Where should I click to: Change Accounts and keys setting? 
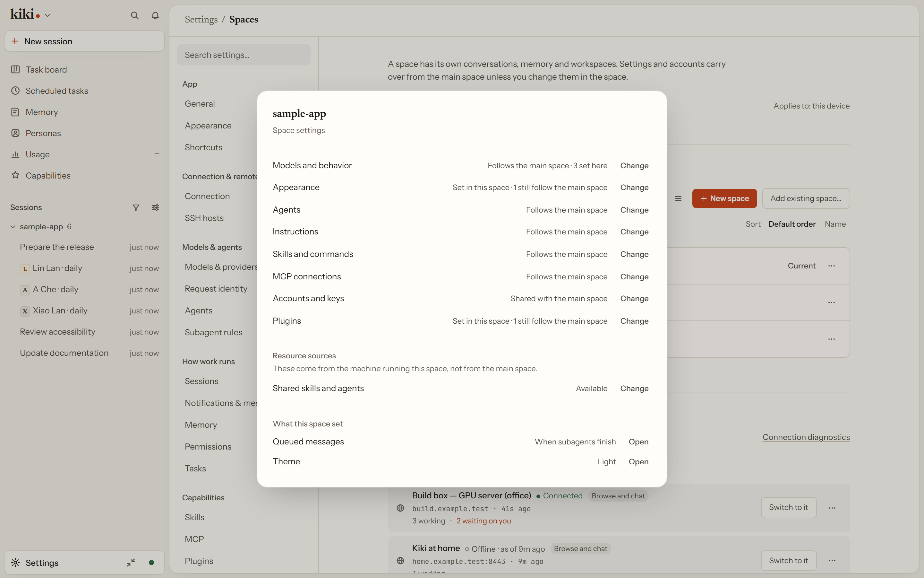point(634,299)
